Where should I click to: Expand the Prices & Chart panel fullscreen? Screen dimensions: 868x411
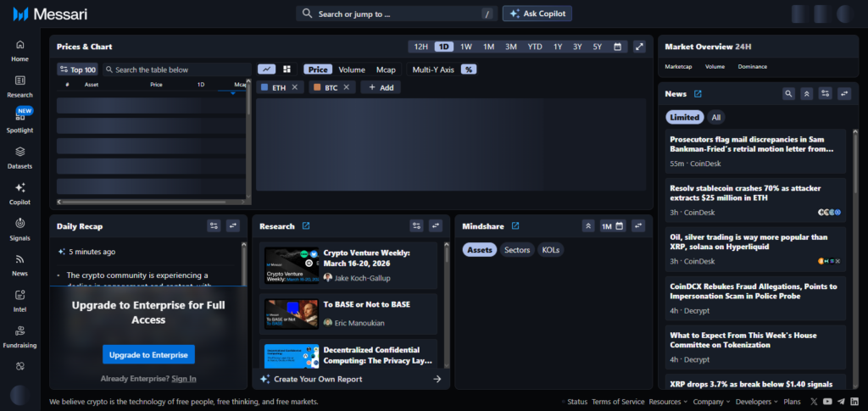click(x=639, y=47)
